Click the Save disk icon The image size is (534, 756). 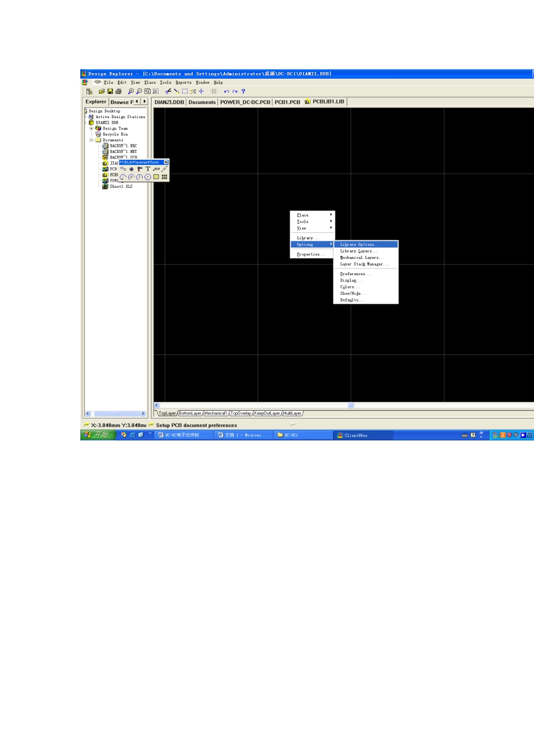pos(110,91)
